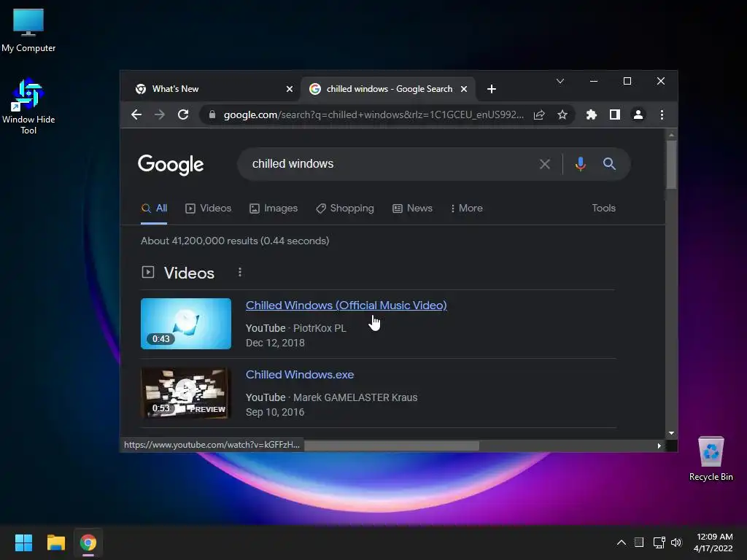Select the Window Hide Tool shortcut
Screen dimensions: 747x560
pyautogui.click(x=28, y=106)
